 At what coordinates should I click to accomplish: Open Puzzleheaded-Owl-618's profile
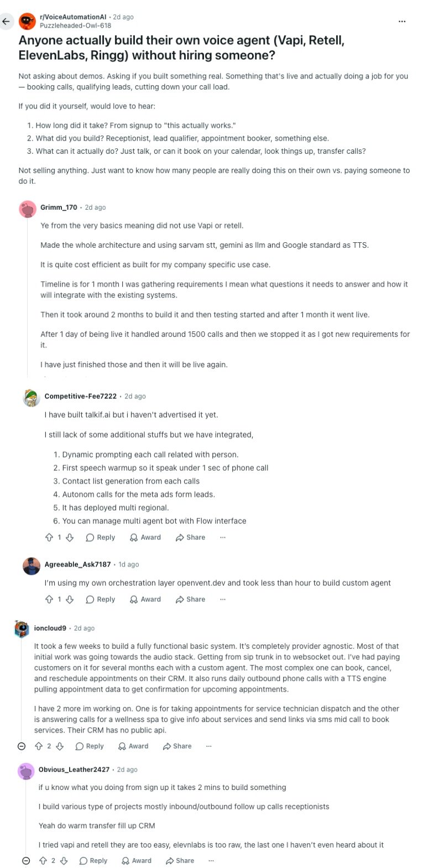coord(75,25)
